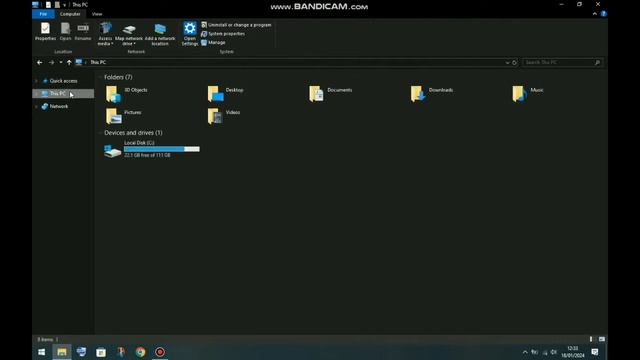Click System properties in the ribbon
640x360 pixels.
[x=223, y=34]
